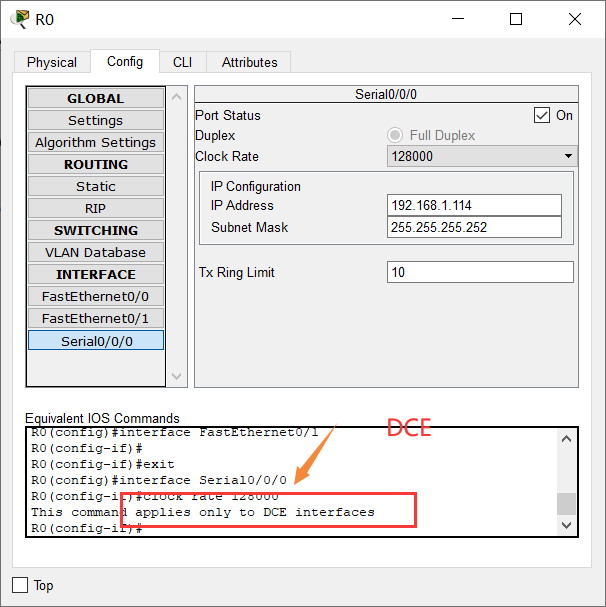Image resolution: width=606 pixels, height=607 pixels.
Task: Select the Full Duplex radio button
Action: [x=395, y=135]
